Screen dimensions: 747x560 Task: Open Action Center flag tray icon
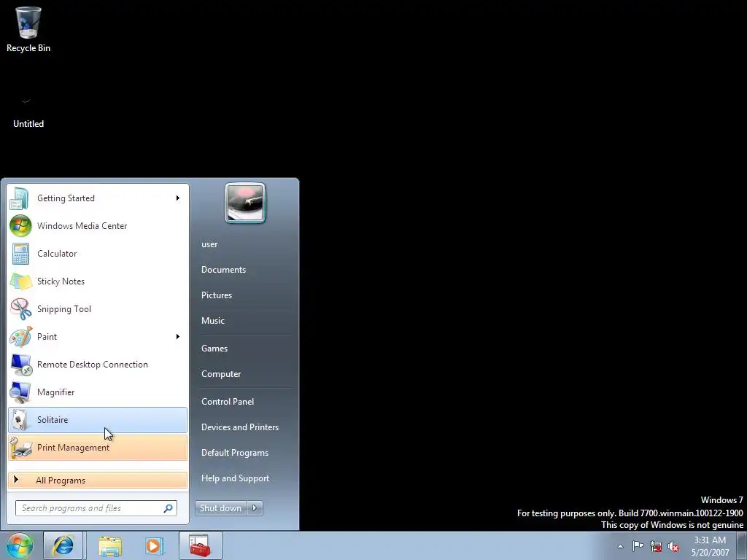tap(638, 546)
